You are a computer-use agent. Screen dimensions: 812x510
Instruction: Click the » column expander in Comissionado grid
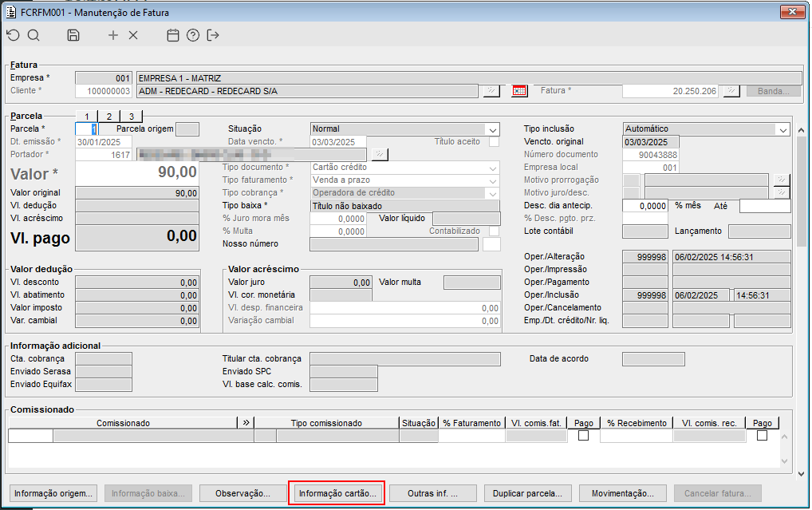click(x=246, y=423)
